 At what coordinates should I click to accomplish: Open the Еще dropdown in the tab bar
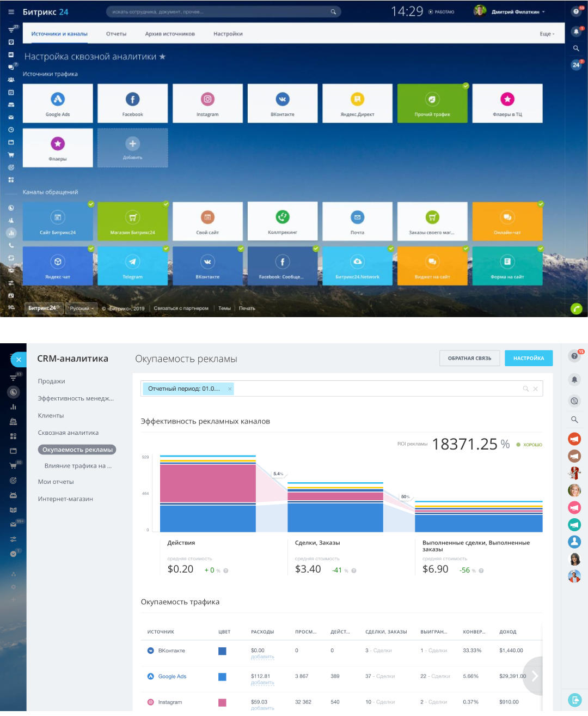point(547,34)
